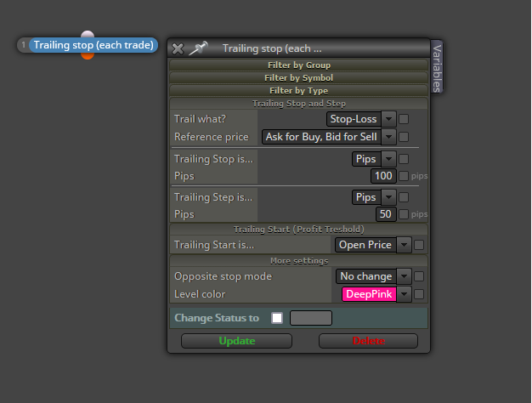Expand the Filter by Type section
Image resolution: width=532 pixels, height=403 pixels.
[x=299, y=91]
